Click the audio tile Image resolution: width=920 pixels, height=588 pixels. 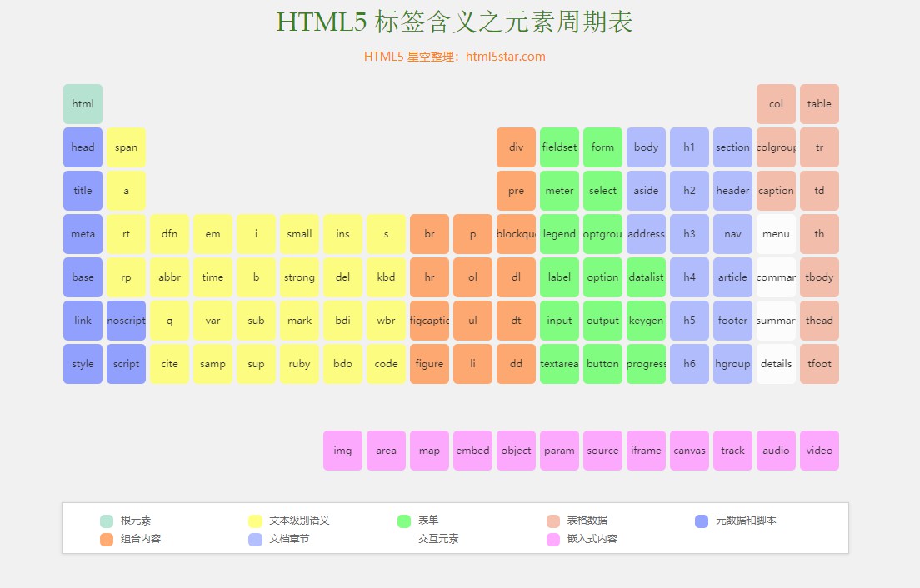tap(777, 451)
